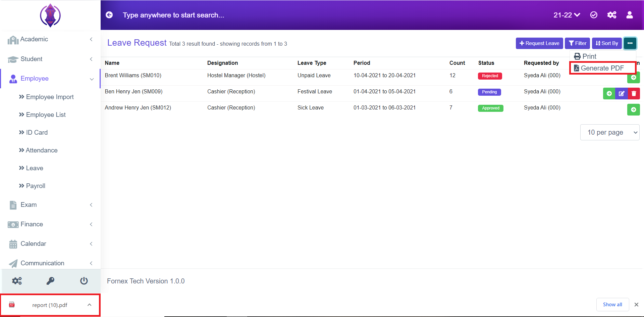Image resolution: width=644 pixels, height=317 pixels.
Task: Click the Festival Leave cell
Action: [x=315, y=92]
